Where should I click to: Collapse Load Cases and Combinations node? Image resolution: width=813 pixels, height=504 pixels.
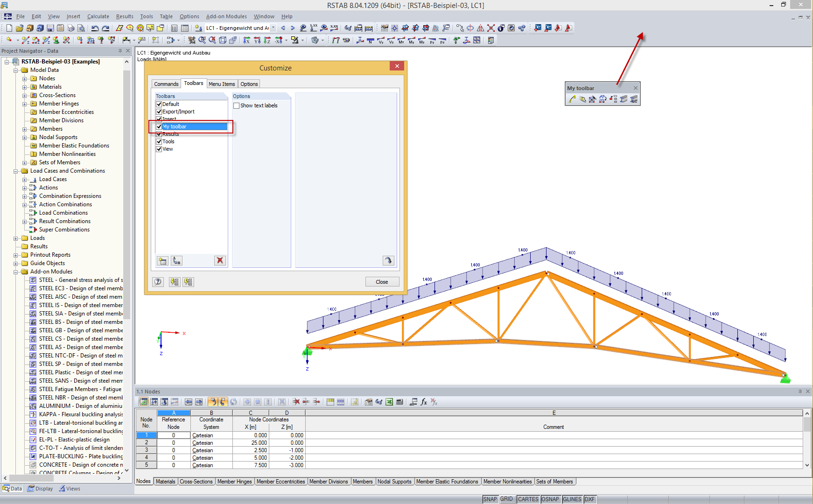(x=16, y=171)
